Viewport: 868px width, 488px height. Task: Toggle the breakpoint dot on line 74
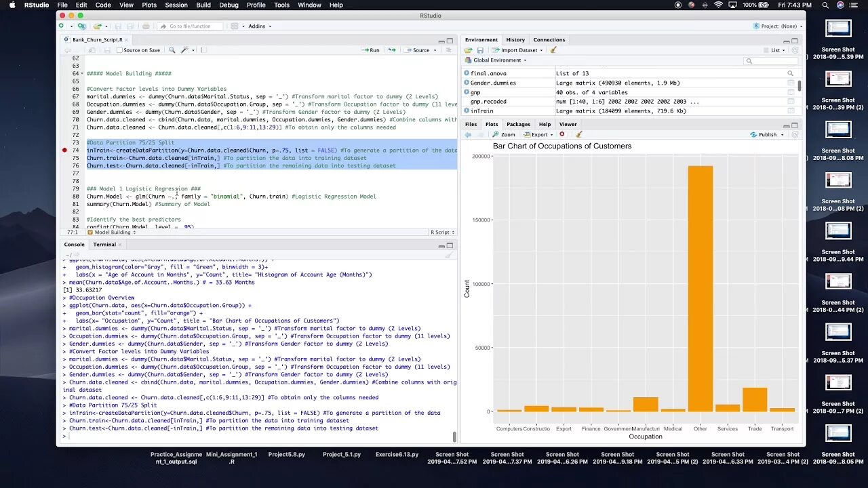click(x=64, y=150)
